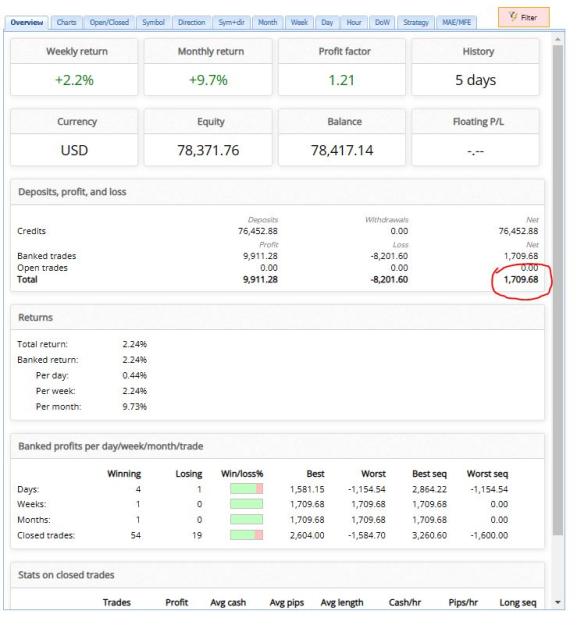
Task: Click the Months win/loss percentage bar
Action: tap(247, 520)
